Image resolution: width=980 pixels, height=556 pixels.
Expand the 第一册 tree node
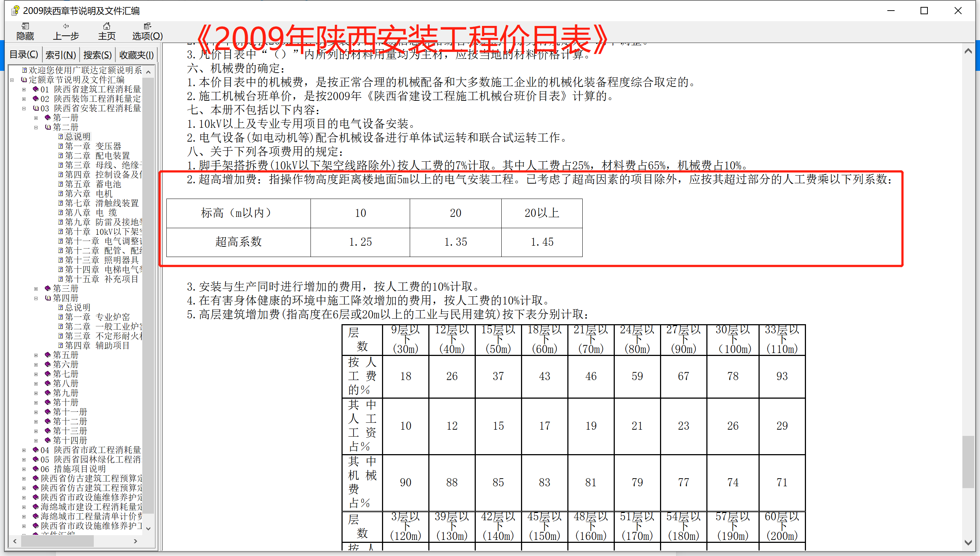pos(36,118)
